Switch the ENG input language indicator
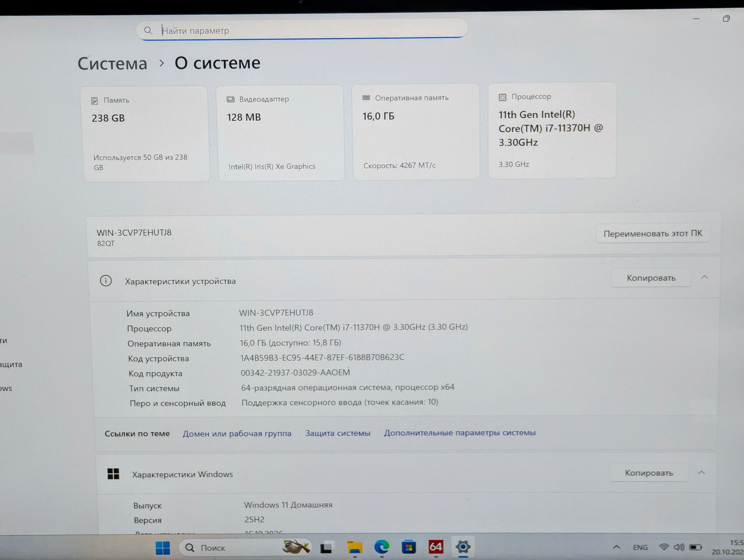This screenshot has height=560, width=744. coord(640,547)
